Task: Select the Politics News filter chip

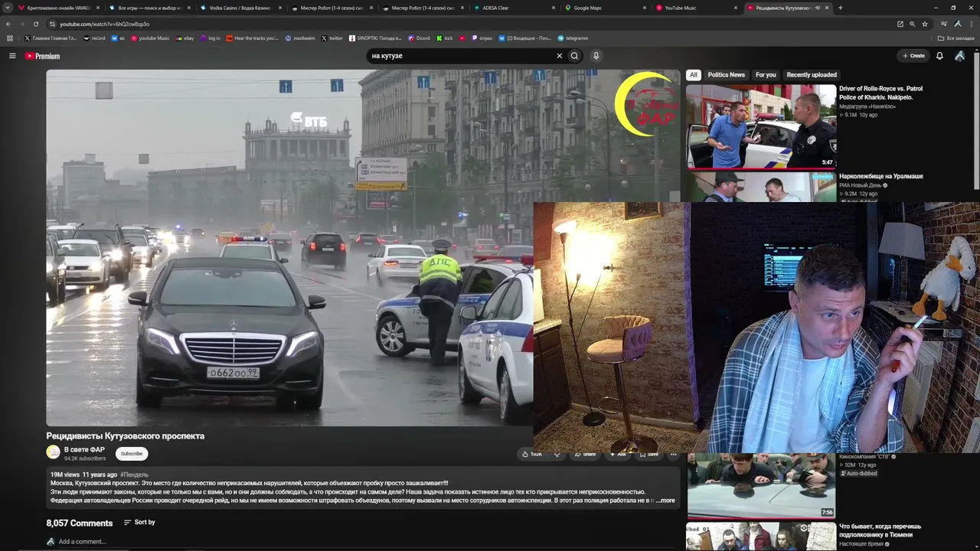Action: point(726,75)
